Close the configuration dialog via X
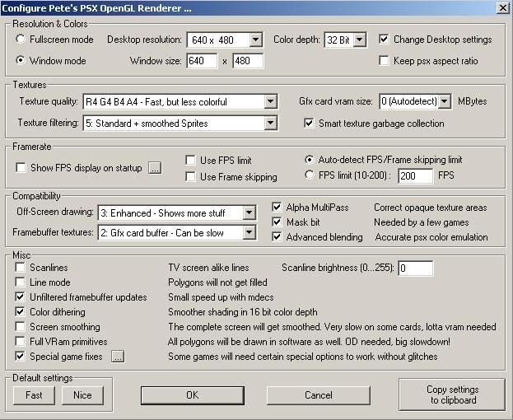The width and height of the screenshot is (513, 420). pyautogui.click(x=503, y=8)
